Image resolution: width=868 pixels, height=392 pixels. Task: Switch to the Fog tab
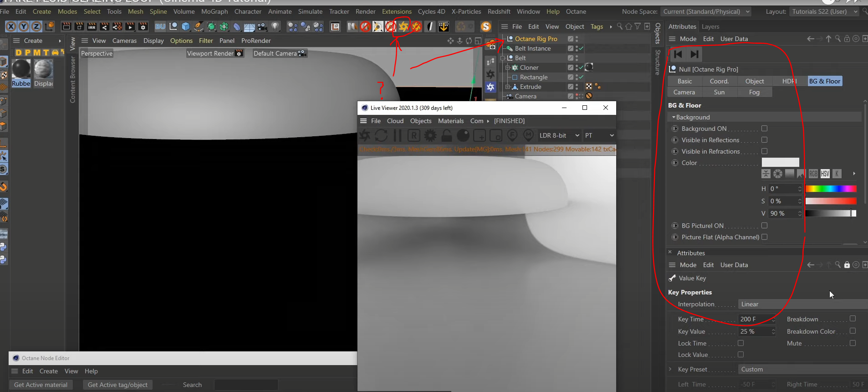(x=754, y=92)
